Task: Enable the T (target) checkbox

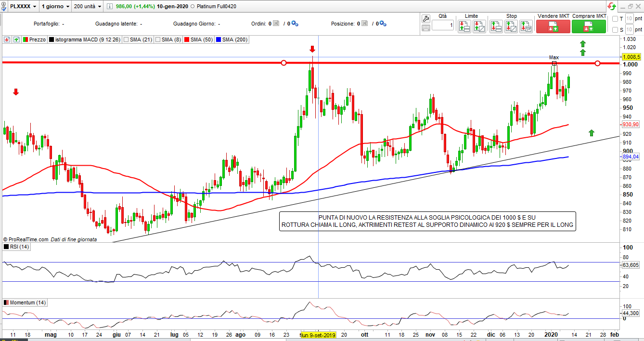Action: click(615, 19)
